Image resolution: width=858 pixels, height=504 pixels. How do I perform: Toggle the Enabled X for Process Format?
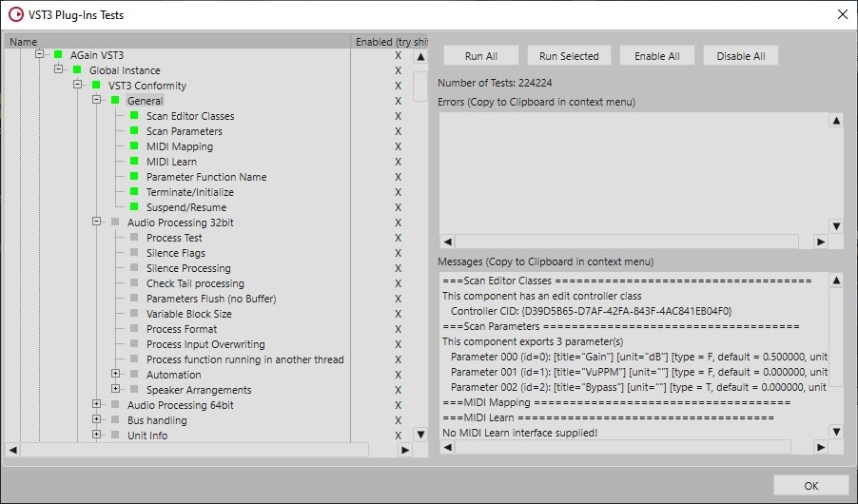(398, 329)
